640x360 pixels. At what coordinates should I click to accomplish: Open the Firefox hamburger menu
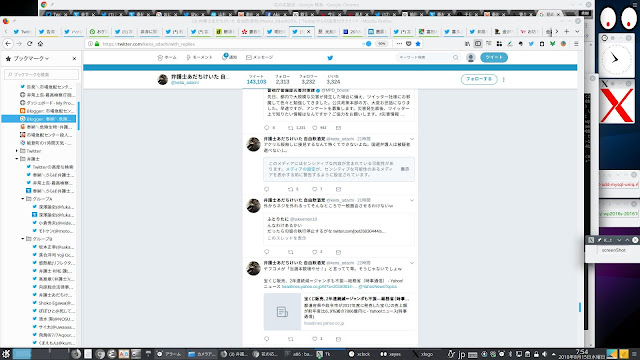pyautogui.click(x=576, y=44)
